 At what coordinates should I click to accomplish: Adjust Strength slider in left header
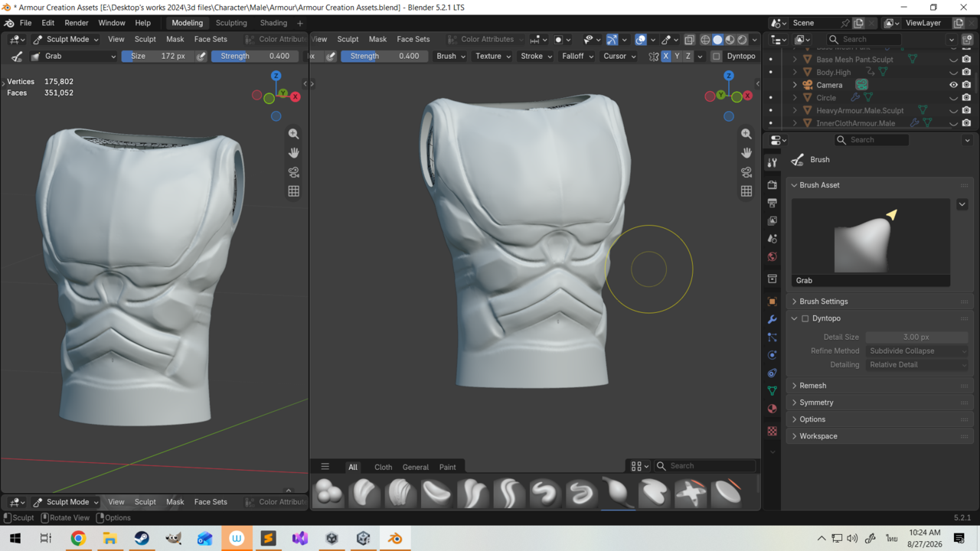tap(254, 56)
